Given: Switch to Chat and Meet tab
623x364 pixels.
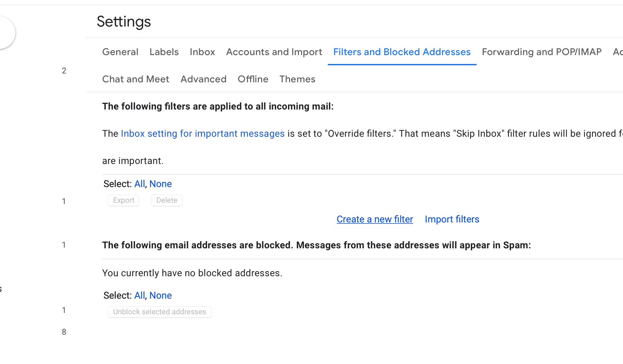Looking at the screenshot, I should pos(135,79).
